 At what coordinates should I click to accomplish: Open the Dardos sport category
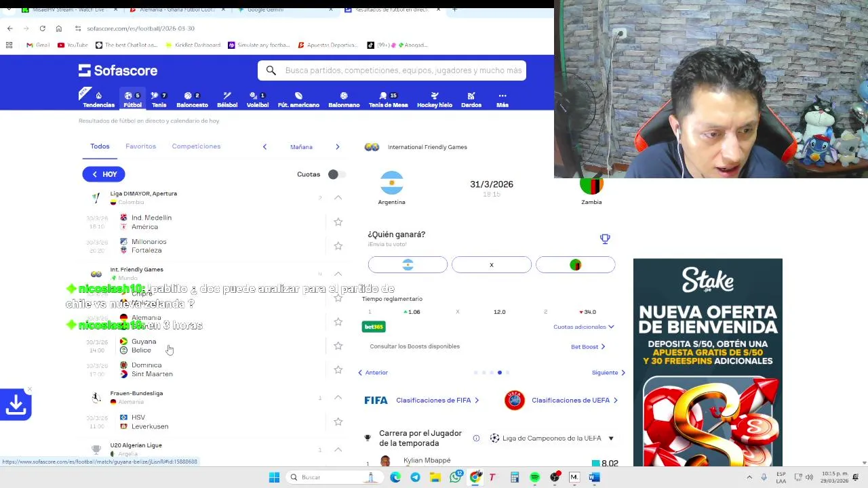[x=471, y=100]
